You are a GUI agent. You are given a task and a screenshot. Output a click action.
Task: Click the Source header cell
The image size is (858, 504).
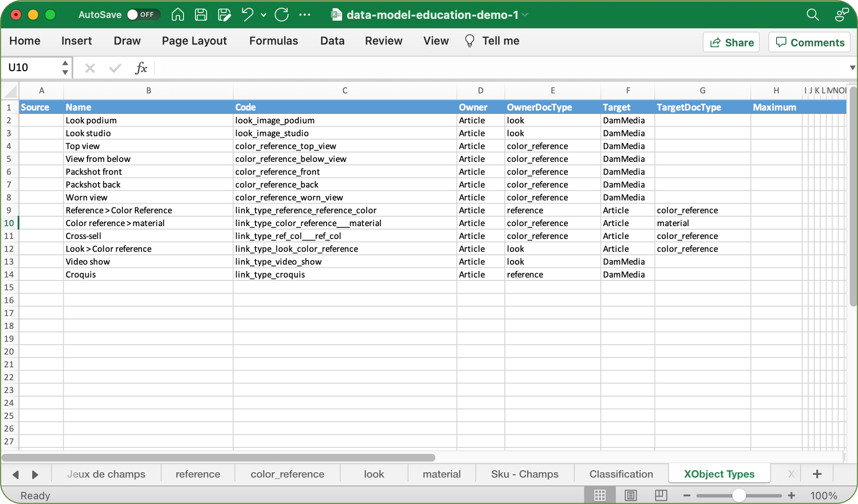[x=41, y=107]
